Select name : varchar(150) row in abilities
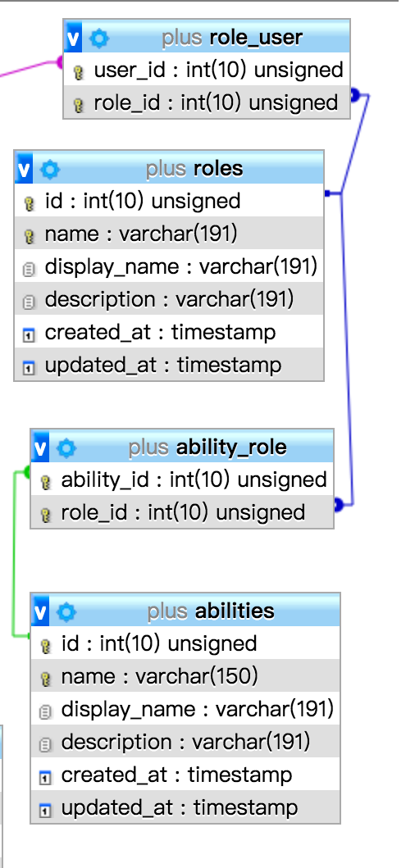Screen dimensions: 415x868 185,676
